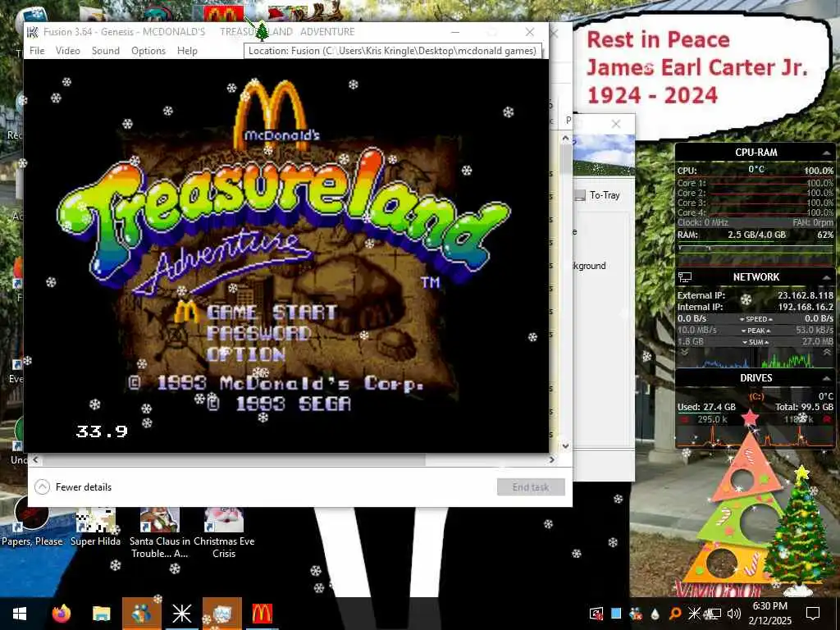
Task: Click the snowflake tray icon
Action: 694,614
